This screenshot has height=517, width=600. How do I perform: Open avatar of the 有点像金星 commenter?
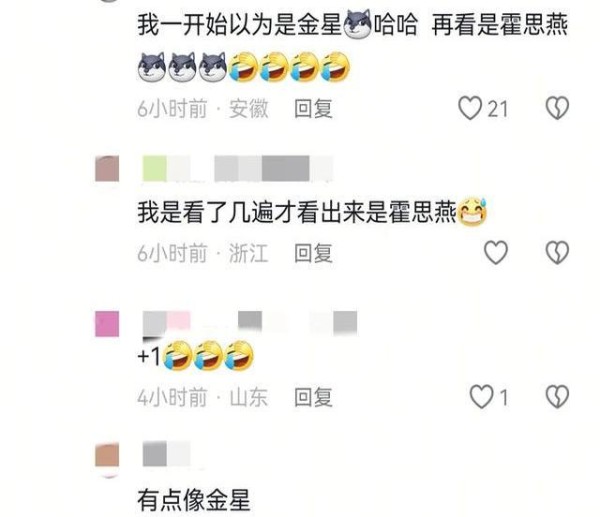[107, 455]
